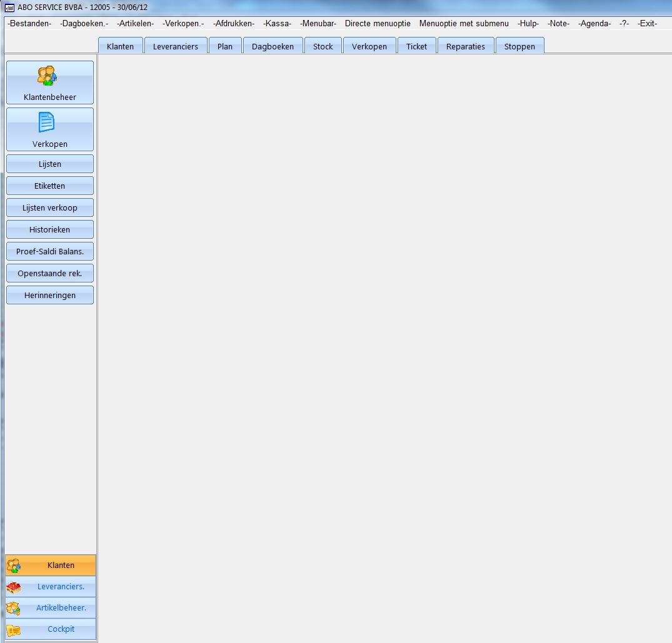672x643 pixels.
Task: Open the -Kassa- menu
Action: point(277,23)
